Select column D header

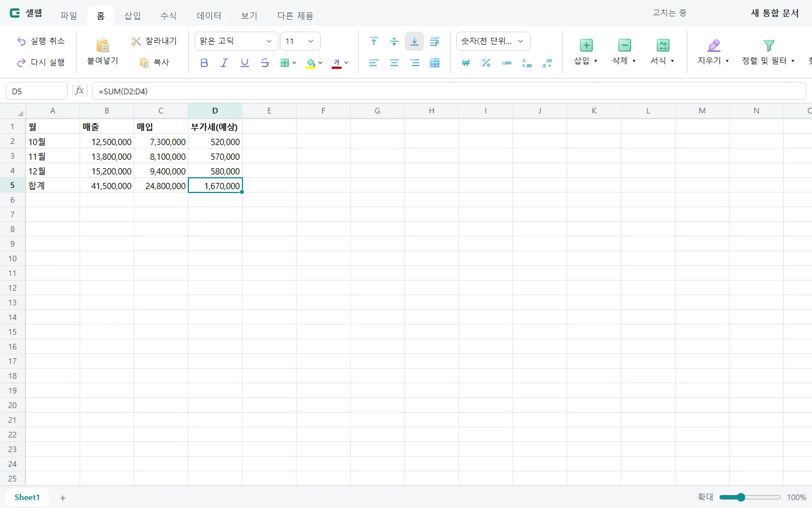[215, 111]
